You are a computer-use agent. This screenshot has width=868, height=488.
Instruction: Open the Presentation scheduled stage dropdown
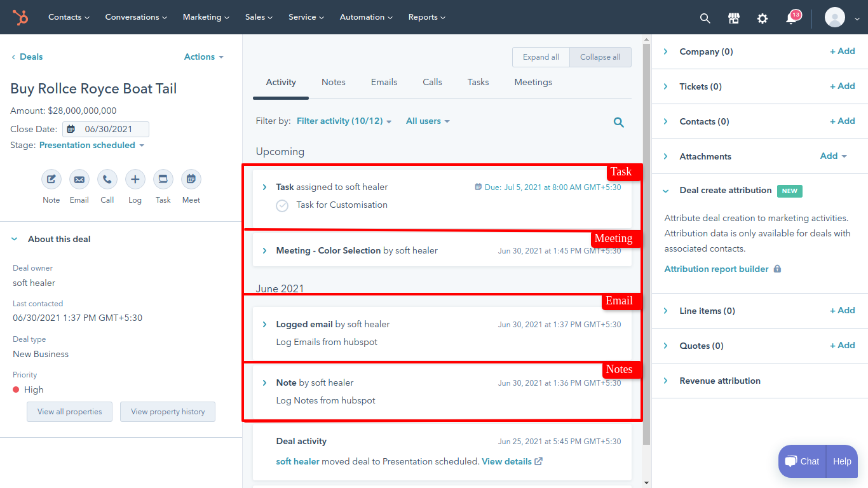(x=92, y=145)
